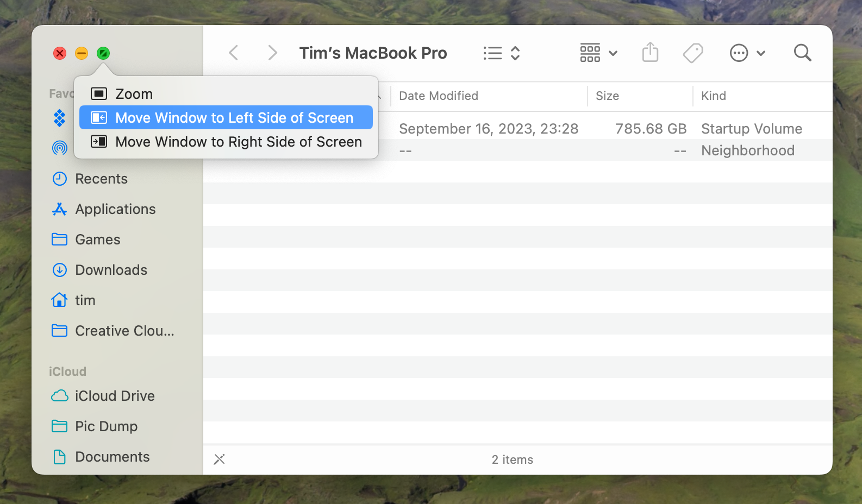Click the Forward navigation arrow

pyautogui.click(x=272, y=53)
